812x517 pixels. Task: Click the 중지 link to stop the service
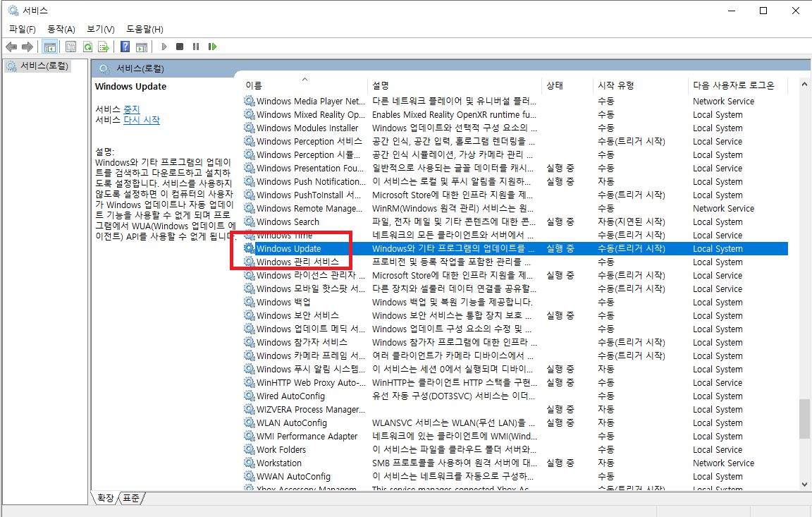tap(132, 109)
